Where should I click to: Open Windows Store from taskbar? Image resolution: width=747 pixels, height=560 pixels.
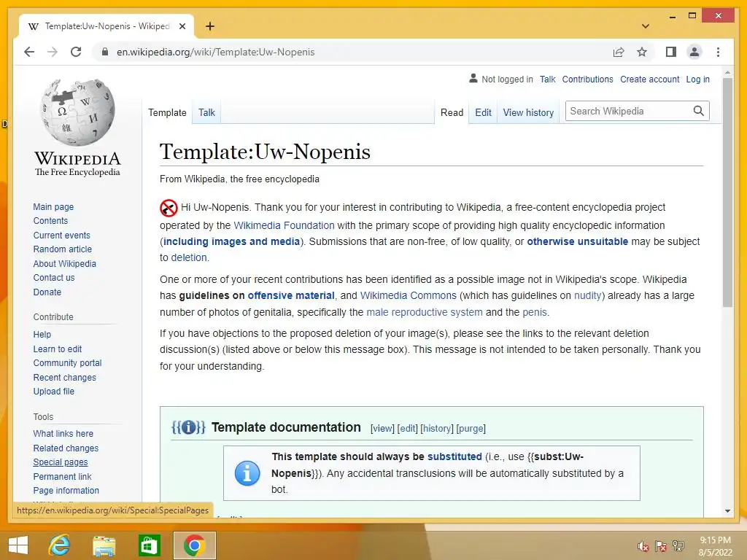click(x=149, y=545)
